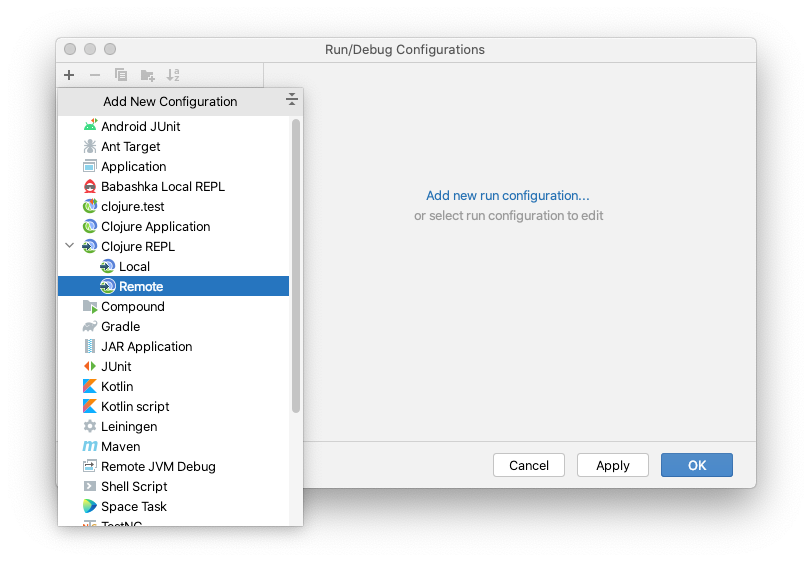Viewport: 812px width, 562px height.
Task: Select Android JUnit configuration type
Action: [173, 126]
